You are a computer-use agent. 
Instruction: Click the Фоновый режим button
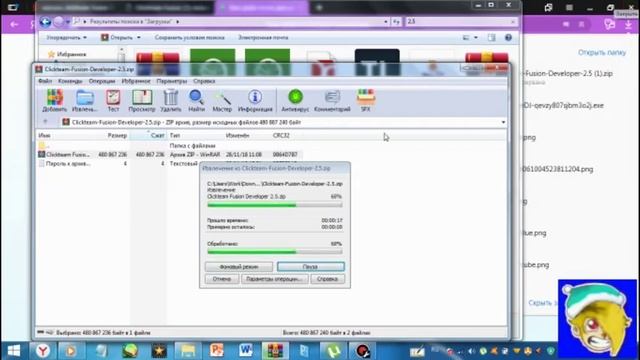click(x=239, y=267)
